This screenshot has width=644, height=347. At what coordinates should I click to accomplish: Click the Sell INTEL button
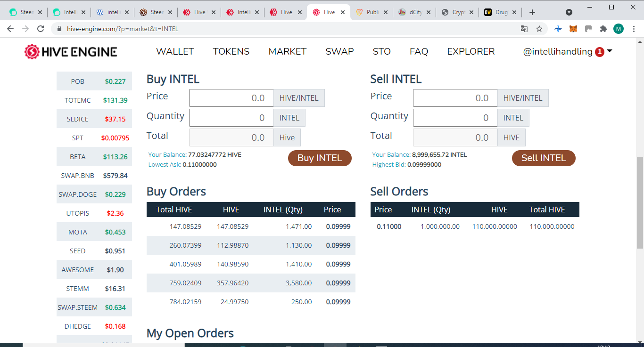544,158
